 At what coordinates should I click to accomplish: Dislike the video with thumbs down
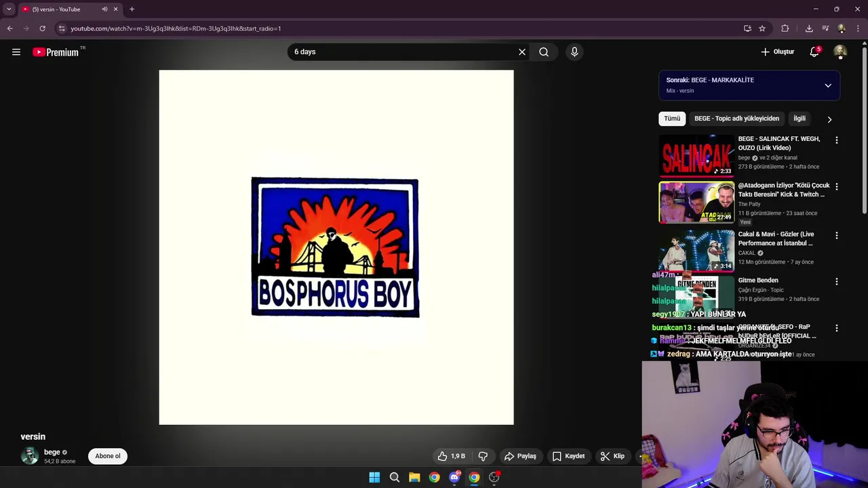483,456
